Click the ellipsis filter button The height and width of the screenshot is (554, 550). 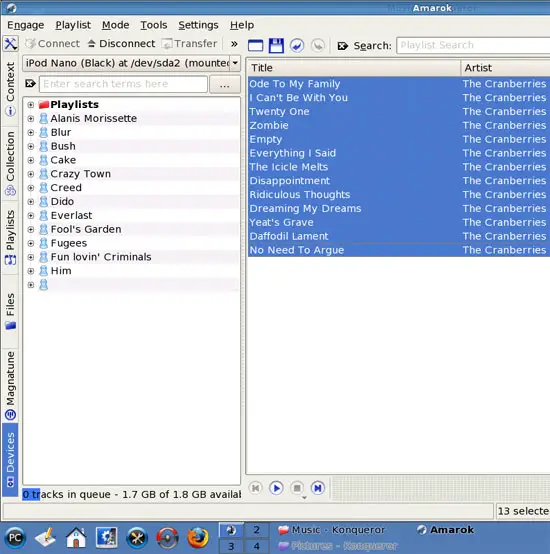[x=225, y=84]
